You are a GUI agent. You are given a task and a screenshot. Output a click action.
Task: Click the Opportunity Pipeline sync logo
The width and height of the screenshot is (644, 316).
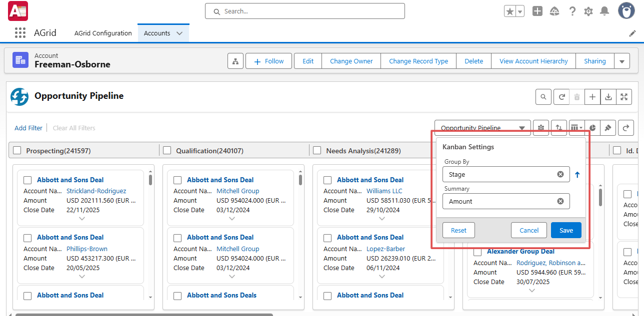coord(20,96)
